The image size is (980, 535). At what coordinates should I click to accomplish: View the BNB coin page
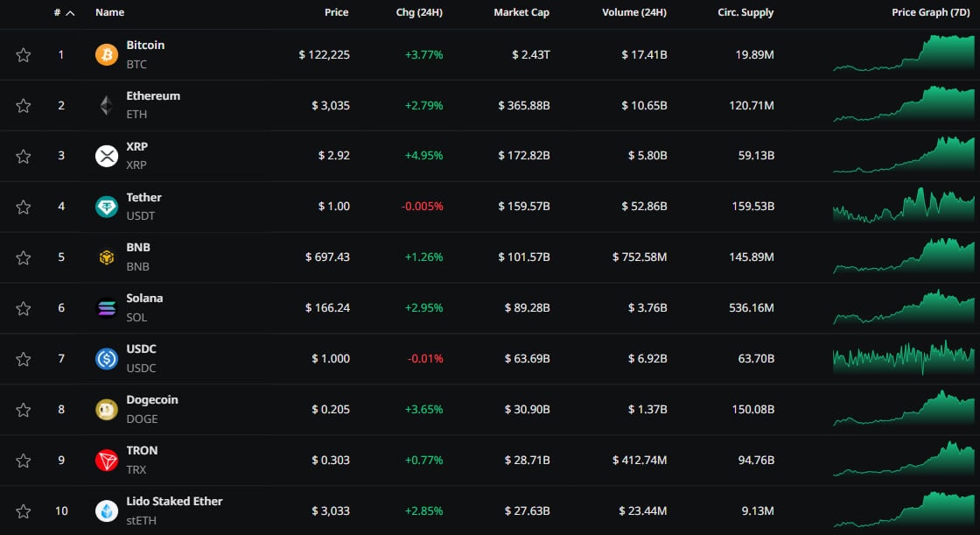(x=138, y=247)
